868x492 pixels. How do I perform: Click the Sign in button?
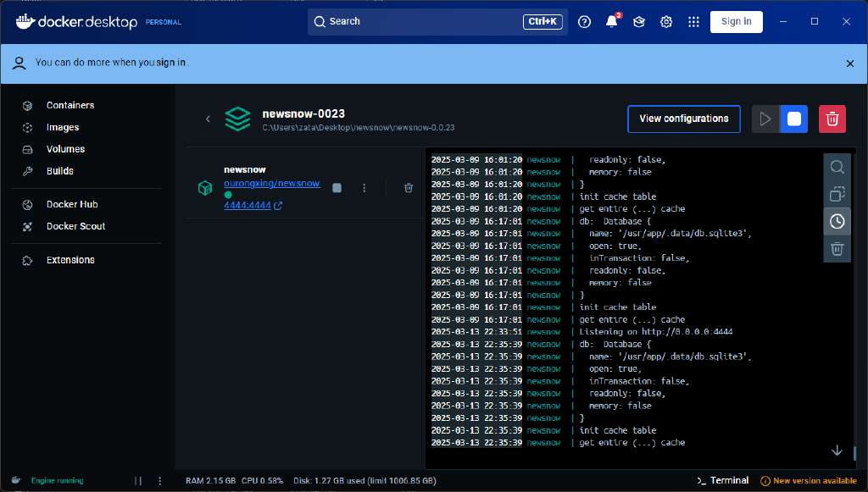[737, 21]
